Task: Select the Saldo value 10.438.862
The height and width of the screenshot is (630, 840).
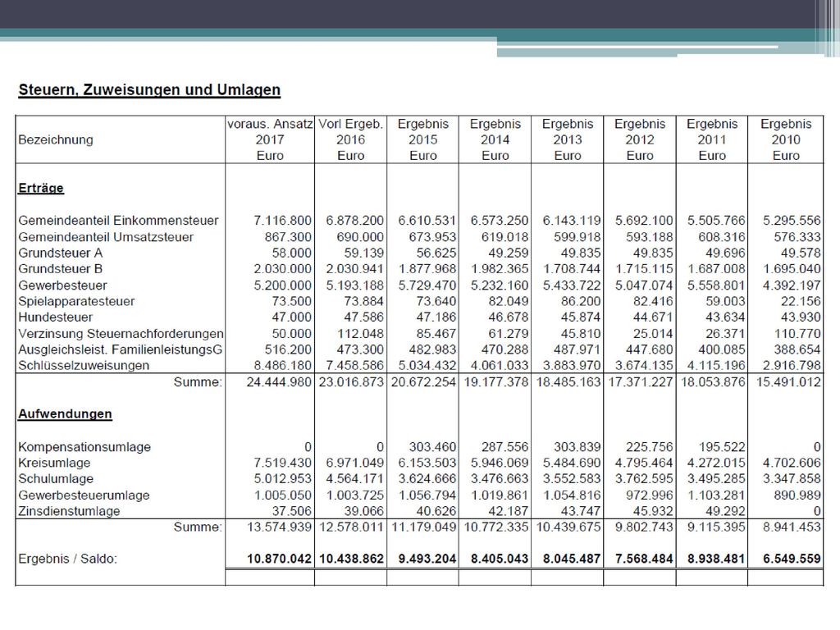Action: [x=351, y=559]
